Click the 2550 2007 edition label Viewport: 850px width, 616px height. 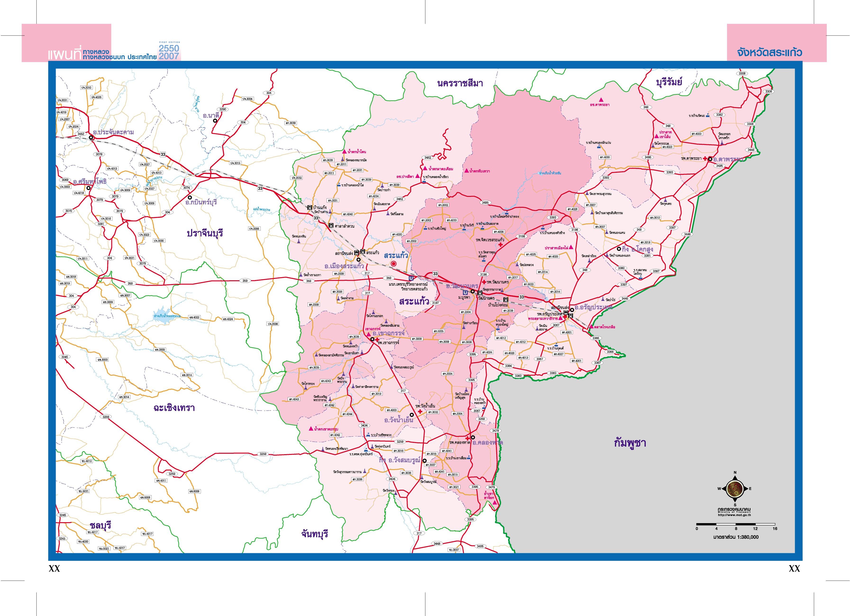pyautogui.click(x=169, y=52)
